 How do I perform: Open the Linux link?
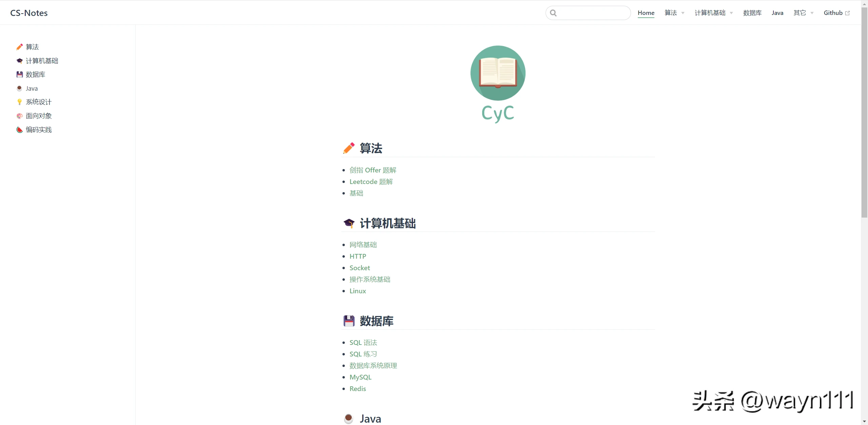point(358,291)
